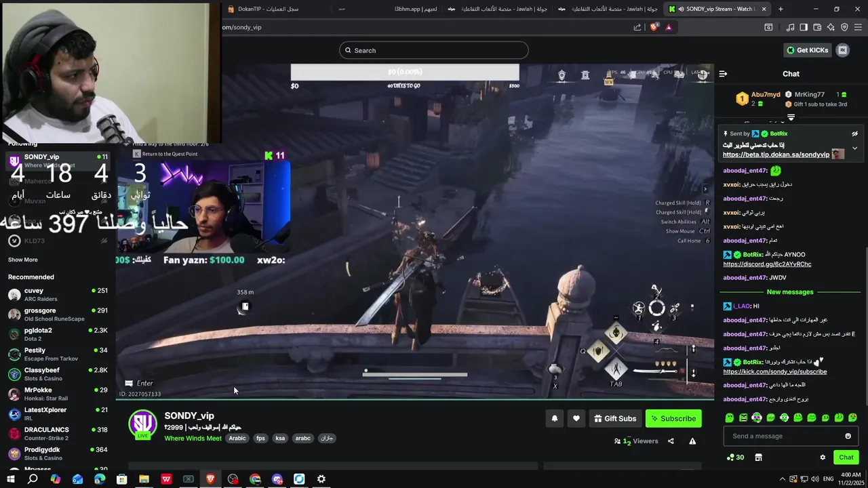868x488 pixels.
Task: Click the address bar share icon
Action: click(x=637, y=27)
